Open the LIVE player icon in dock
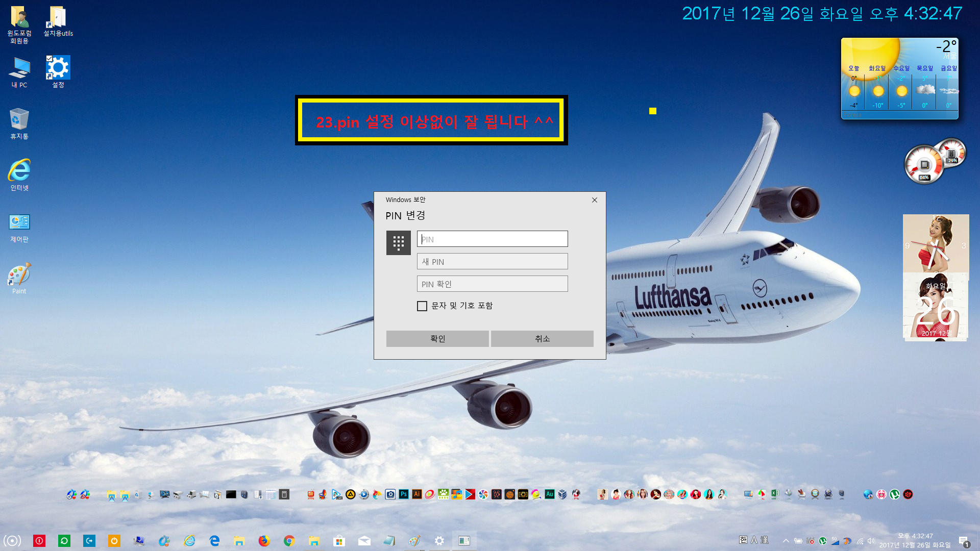The height and width of the screenshot is (551, 980). point(337,494)
